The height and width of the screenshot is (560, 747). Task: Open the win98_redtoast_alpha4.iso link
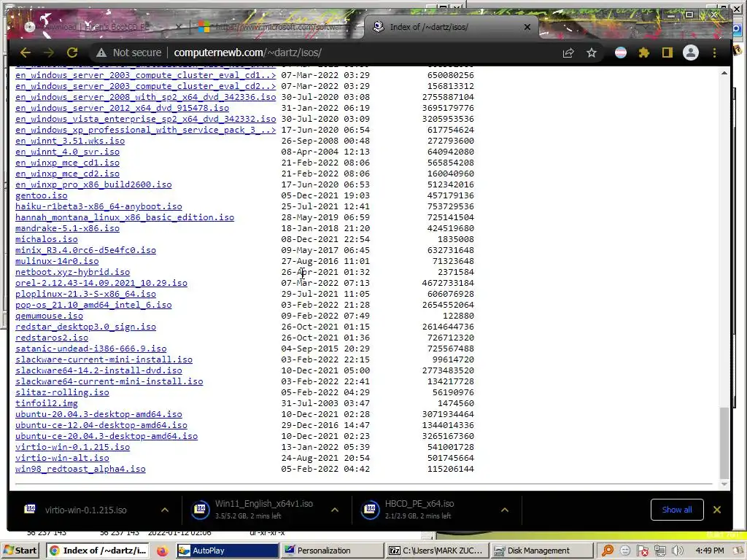click(x=80, y=469)
